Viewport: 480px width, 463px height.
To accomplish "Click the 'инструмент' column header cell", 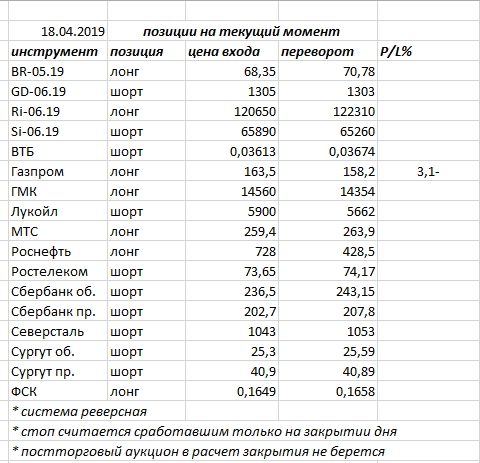I will tap(58, 51).
